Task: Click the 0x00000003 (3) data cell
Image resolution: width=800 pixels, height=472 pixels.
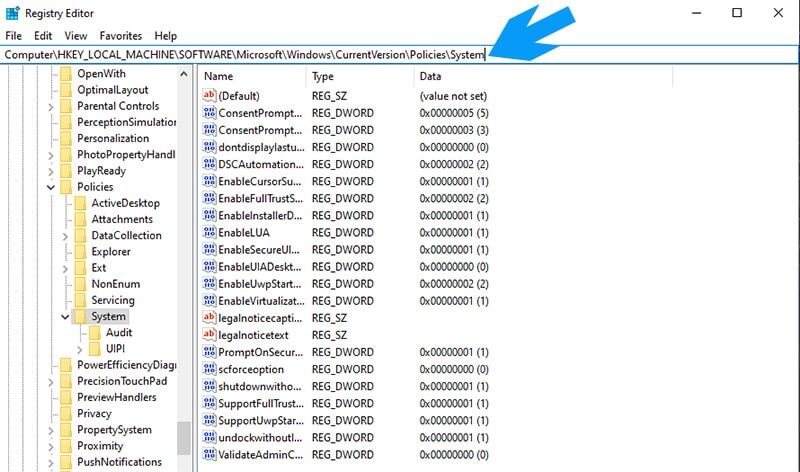Action: point(454,130)
